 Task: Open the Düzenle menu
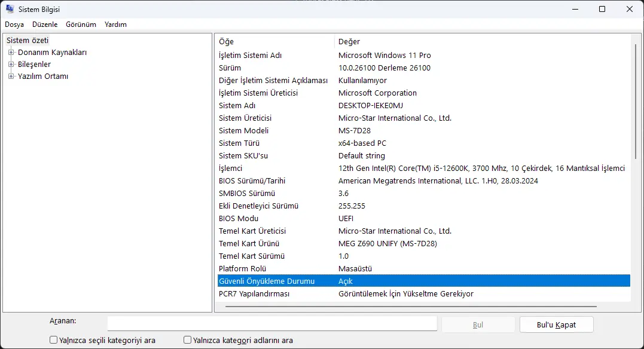[x=45, y=25]
